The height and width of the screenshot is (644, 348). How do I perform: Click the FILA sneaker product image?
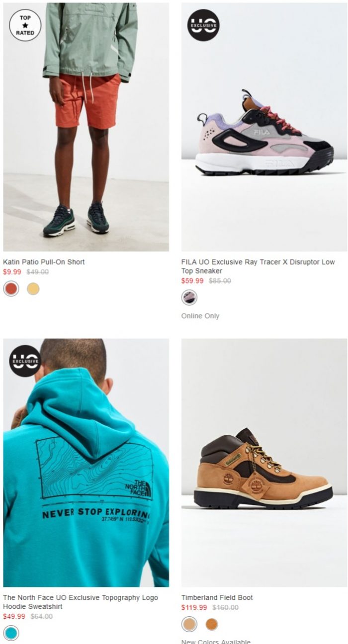point(264,127)
